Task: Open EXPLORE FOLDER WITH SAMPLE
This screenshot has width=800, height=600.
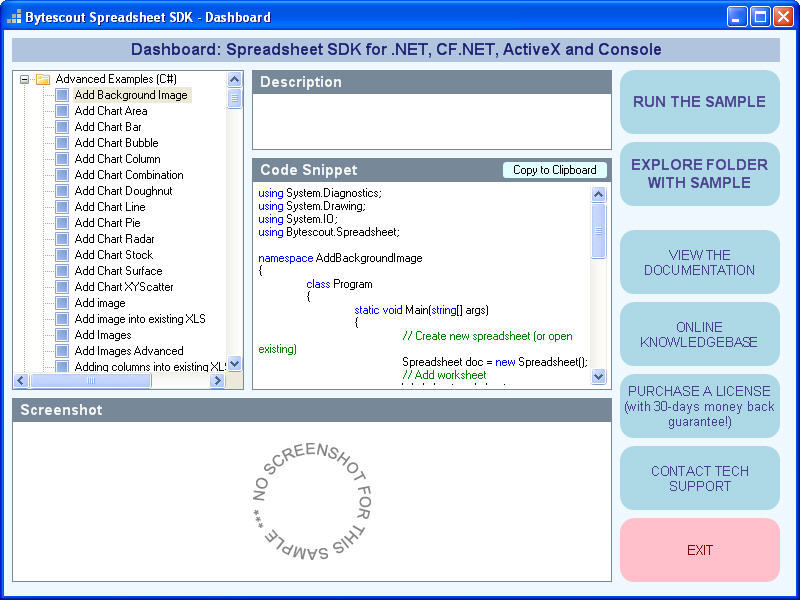Action: click(x=699, y=174)
